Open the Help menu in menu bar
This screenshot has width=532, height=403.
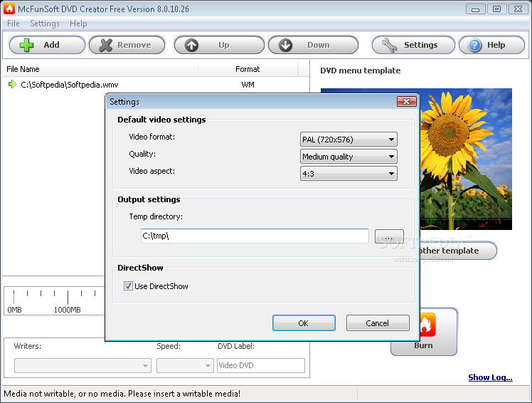[x=78, y=23]
